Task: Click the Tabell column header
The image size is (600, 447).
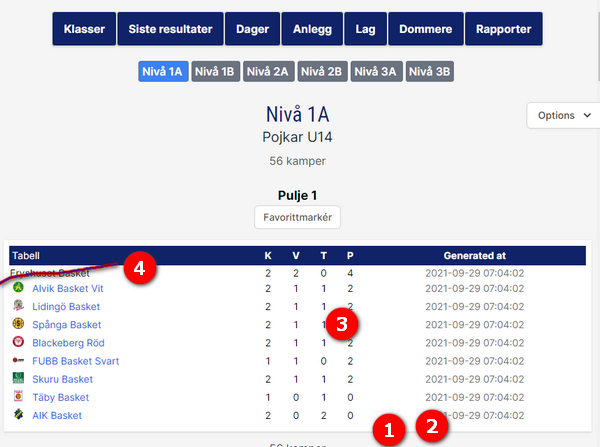Action: tap(26, 256)
